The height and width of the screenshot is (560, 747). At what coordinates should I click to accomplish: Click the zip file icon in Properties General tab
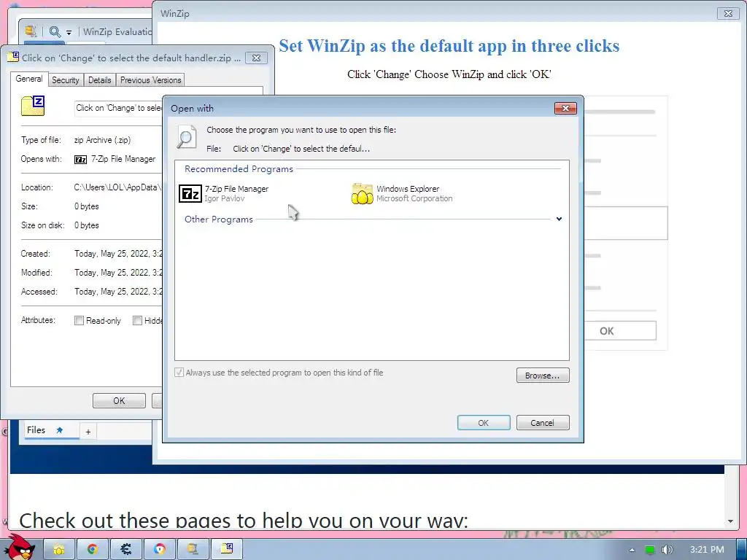tap(33, 106)
